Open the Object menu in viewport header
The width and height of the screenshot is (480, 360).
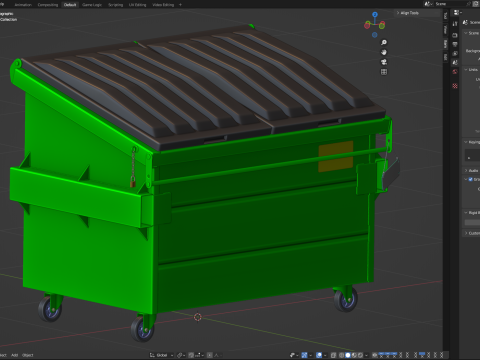point(28,355)
